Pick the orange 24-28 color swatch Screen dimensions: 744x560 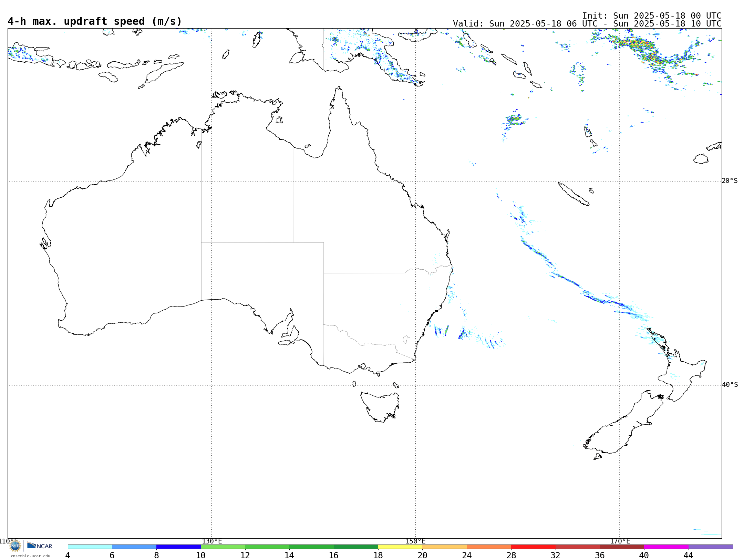489,547
